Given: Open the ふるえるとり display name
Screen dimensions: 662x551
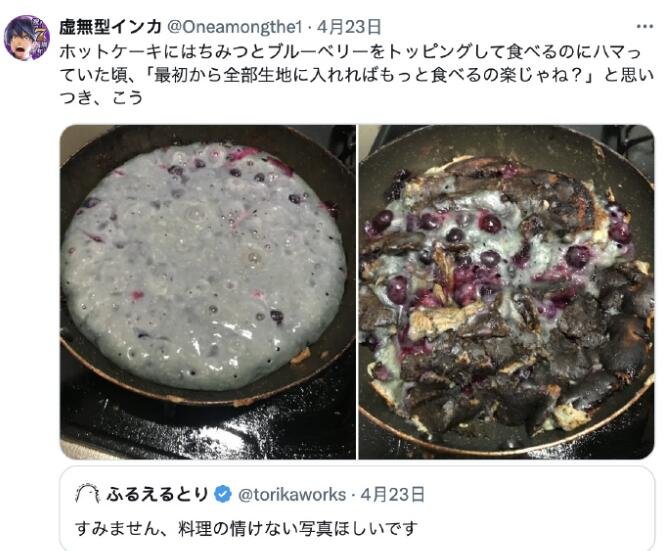Looking at the screenshot, I should pos(157,494).
